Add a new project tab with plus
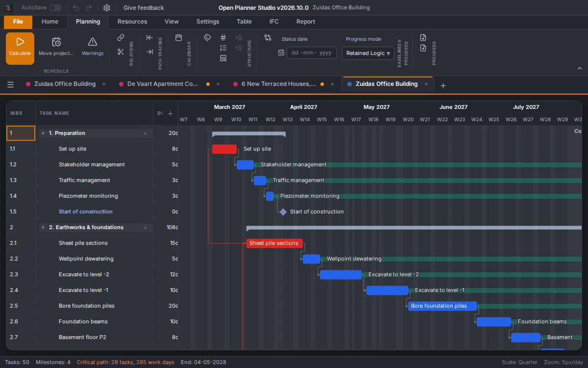588x368 pixels. tap(443, 85)
